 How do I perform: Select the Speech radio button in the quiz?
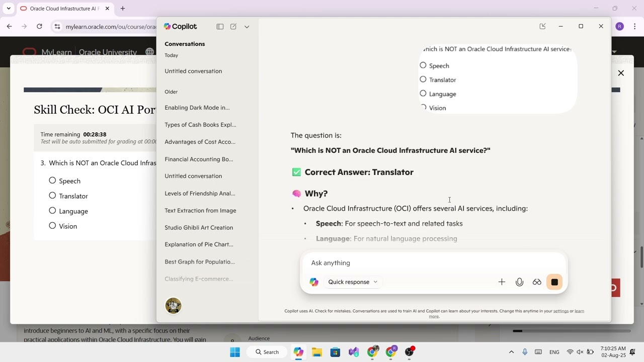tap(52, 180)
